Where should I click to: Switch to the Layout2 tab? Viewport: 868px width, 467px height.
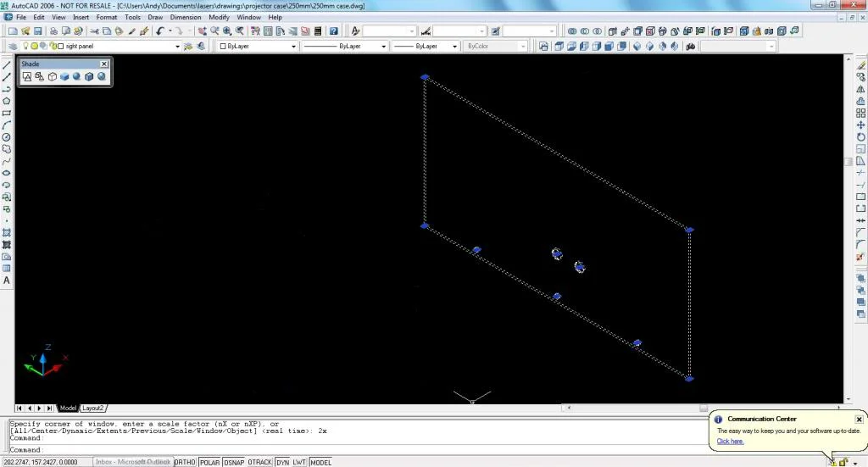pyautogui.click(x=92, y=408)
